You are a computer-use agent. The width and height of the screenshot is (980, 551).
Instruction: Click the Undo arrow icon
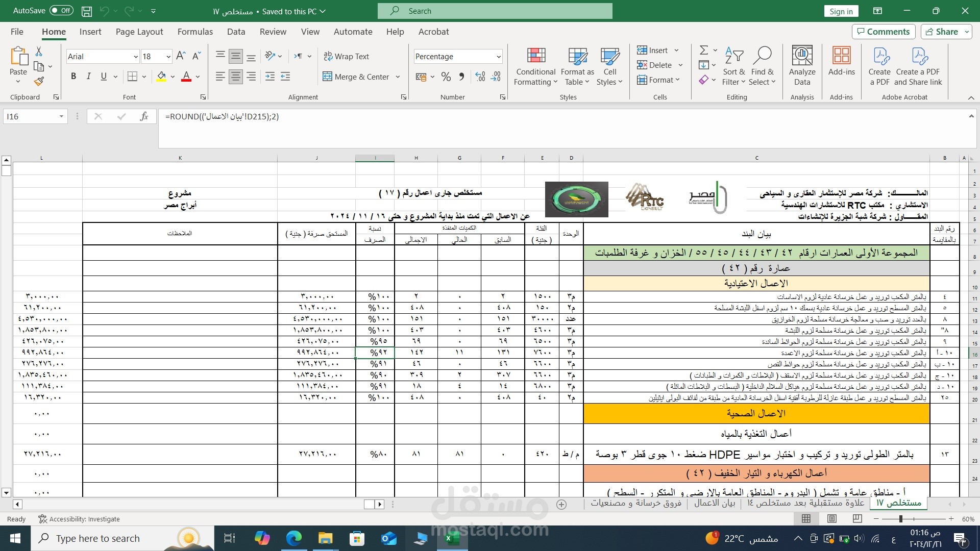click(105, 11)
